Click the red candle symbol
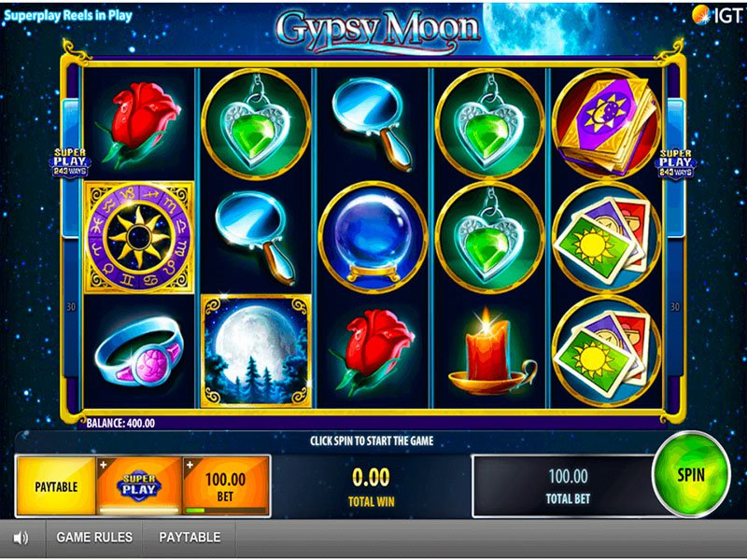Image resolution: width=747 pixels, height=560 pixels. click(x=491, y=352)
